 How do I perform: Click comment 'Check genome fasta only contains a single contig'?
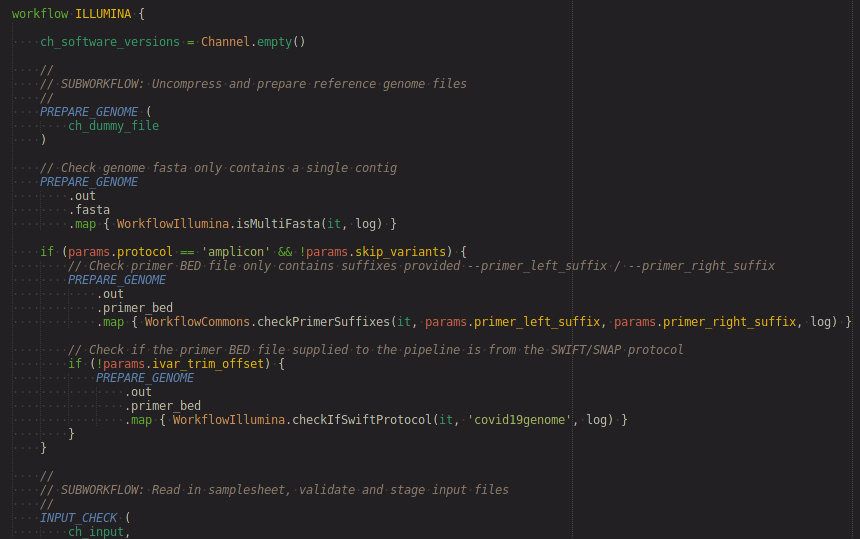tap(218, 168)
